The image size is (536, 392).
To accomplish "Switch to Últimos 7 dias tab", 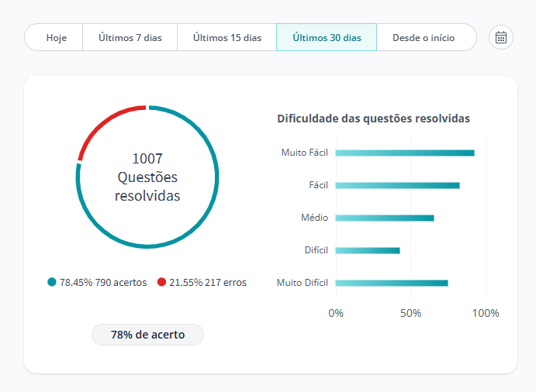I will (130, 37).
